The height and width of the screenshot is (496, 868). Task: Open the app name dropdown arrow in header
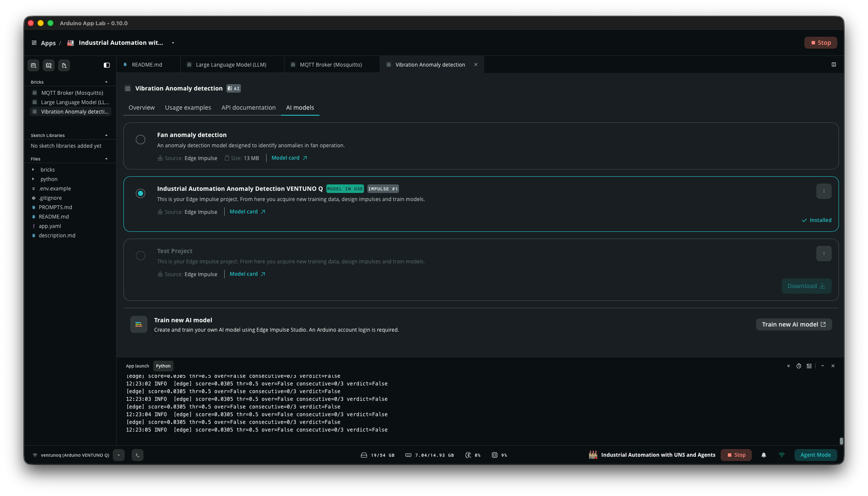click(x=173, y=43)
